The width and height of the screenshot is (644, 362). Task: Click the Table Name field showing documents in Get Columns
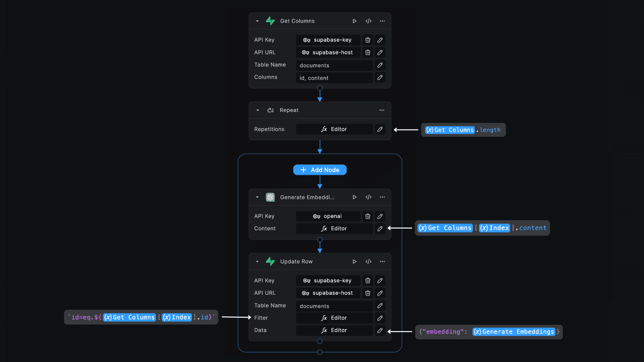334,65
